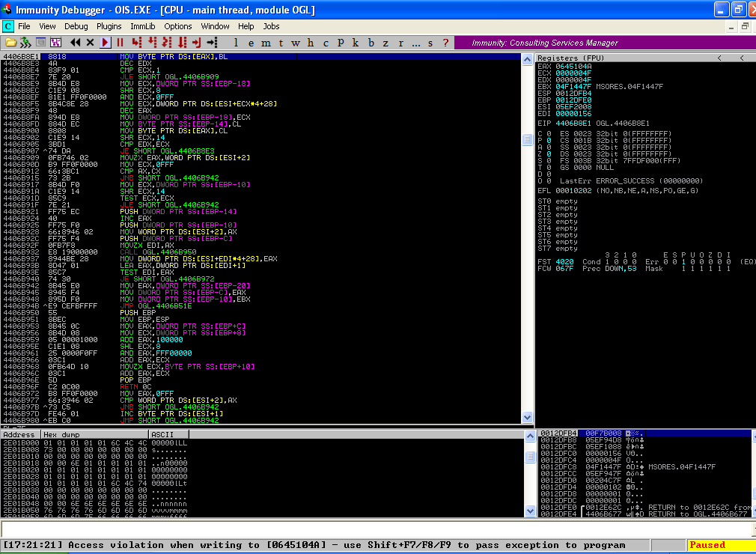
Task: Click the first '<' arrow in Registers header
Action: [719, 58]
